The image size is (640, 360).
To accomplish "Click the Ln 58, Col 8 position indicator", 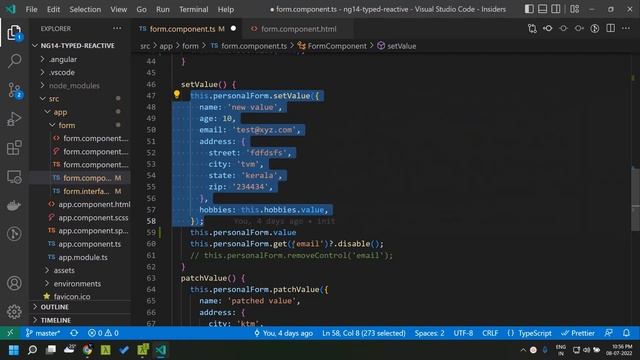I will click(x=364, y=333).
